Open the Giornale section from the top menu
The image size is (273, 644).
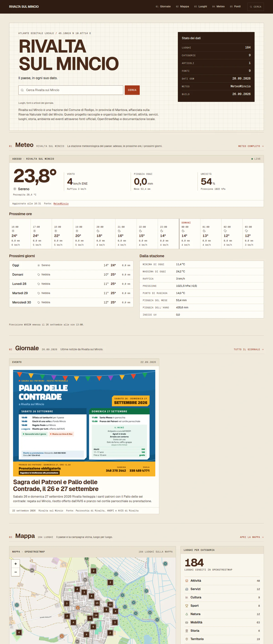point(163,7)
